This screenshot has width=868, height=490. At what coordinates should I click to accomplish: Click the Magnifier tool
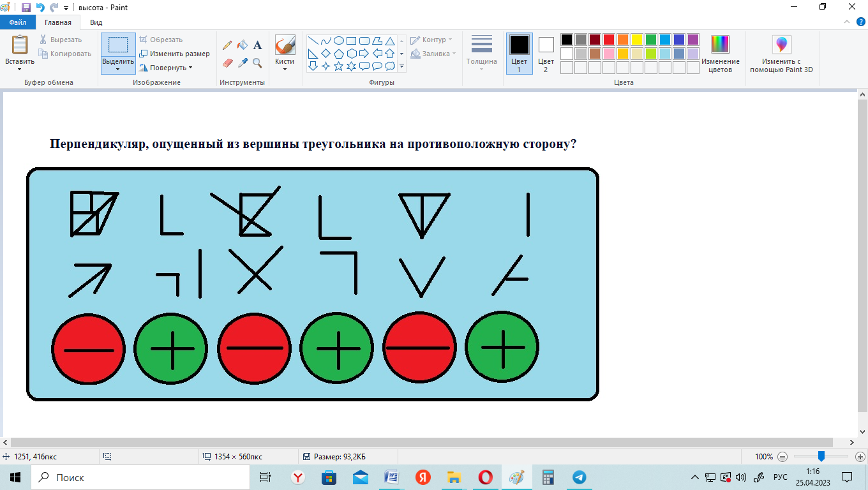(x=257, y=63)
